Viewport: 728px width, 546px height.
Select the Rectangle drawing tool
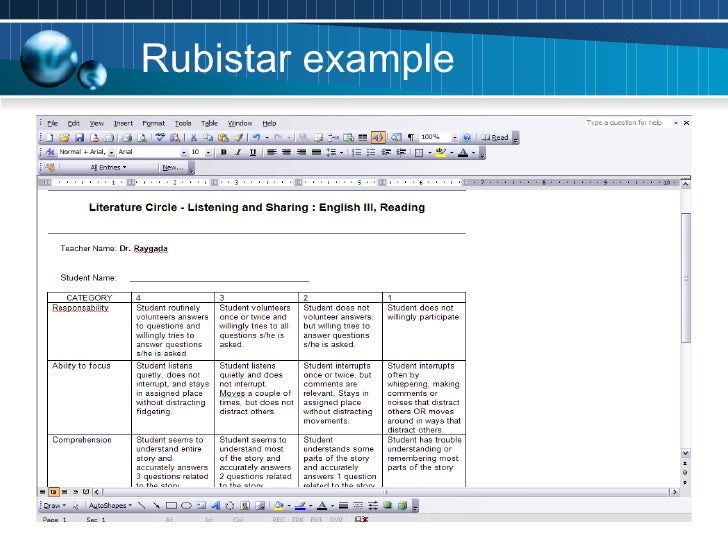(x=171, y=506)
